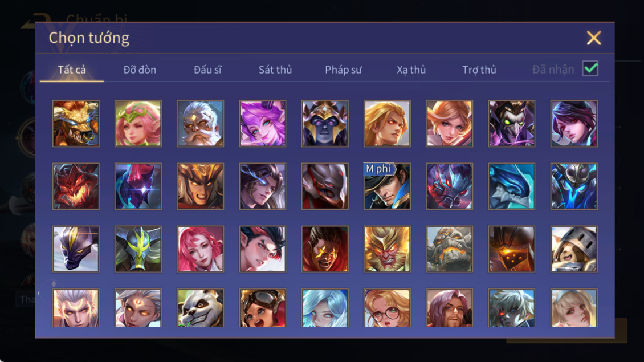Select the white-bearded old man hero portrait
Image resolution: width=644 pixels, height=362 pixels.
pos(201,124)
